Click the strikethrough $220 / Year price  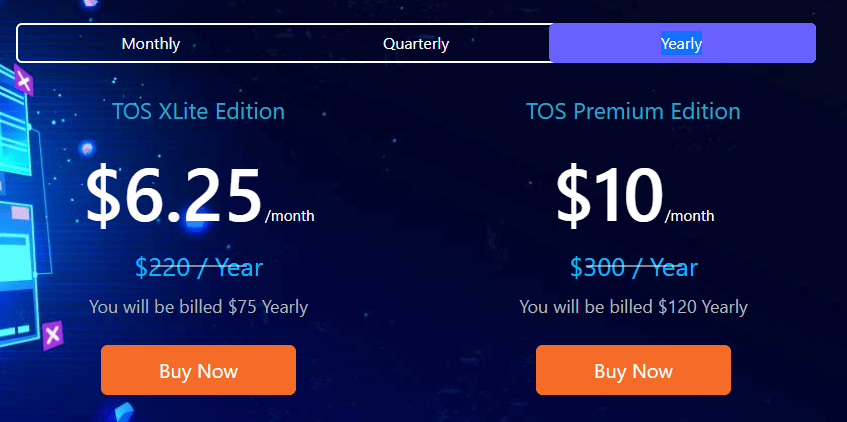pos(199,267)
